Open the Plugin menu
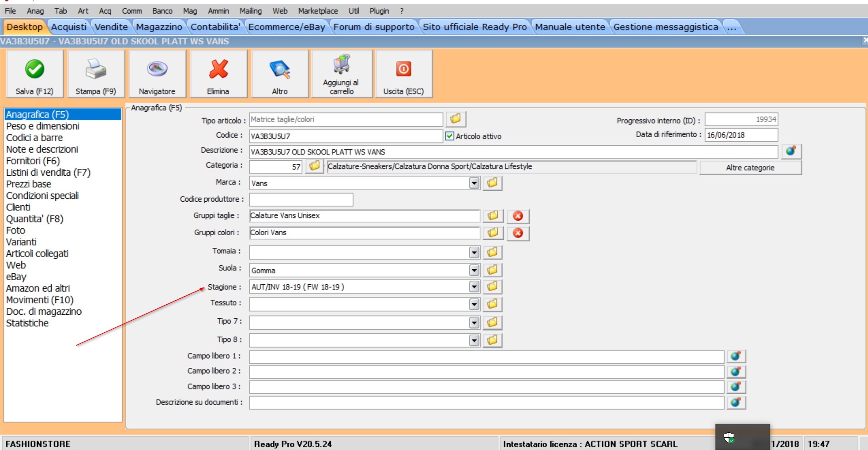Viewport: 868px width, 450px height. pyautogui.click(x=379, y=11)
